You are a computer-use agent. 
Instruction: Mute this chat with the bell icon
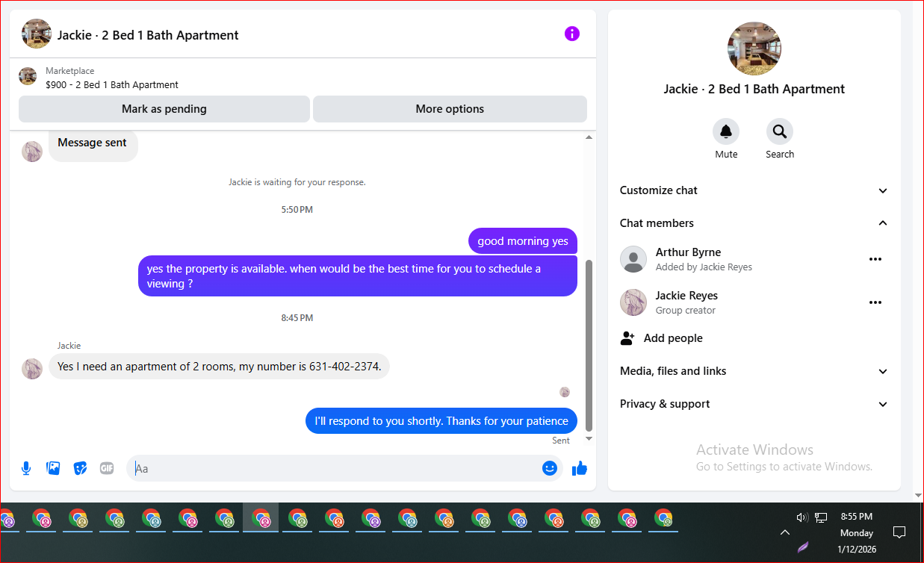coord(726,131)
